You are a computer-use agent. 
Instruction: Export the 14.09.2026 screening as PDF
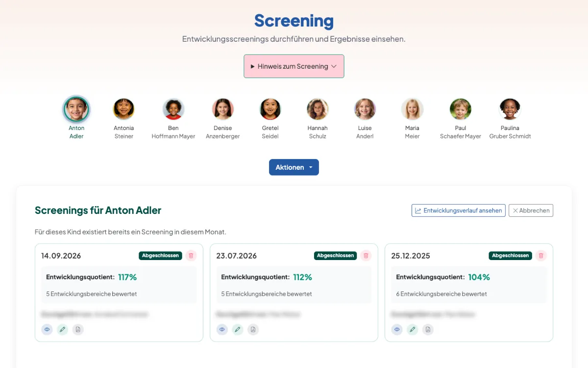tap(78, 329)
